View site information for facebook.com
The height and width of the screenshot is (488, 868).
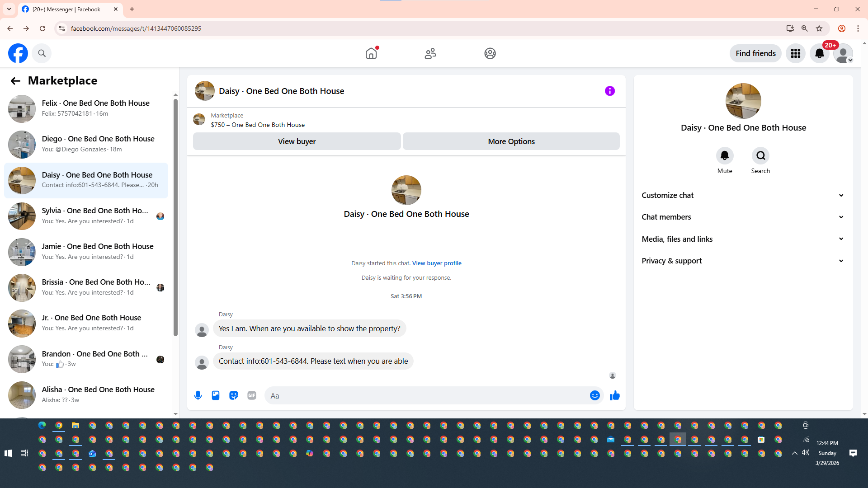pyautogui.click(x=61, y=28)
